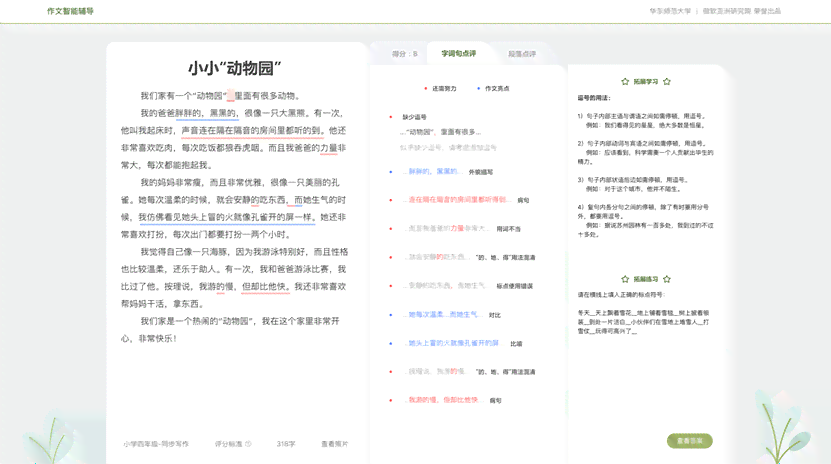Click the essay title 小小"动物园"

235,68
